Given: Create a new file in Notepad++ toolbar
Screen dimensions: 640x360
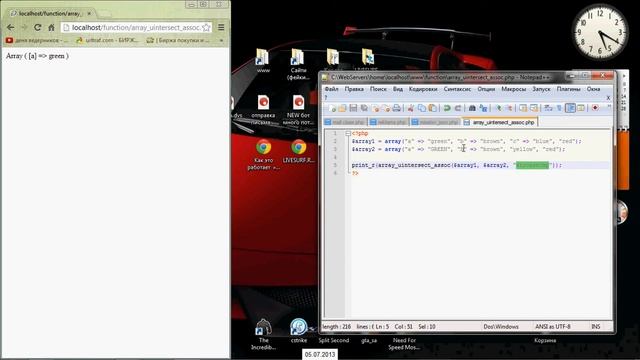Looking at the screenshot, I should [332, 108].
